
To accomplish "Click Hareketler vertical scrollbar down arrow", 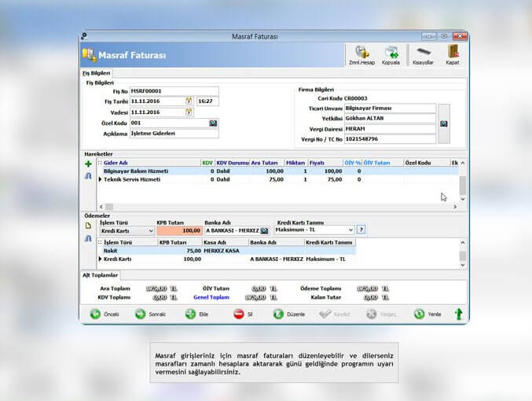I will click(x=463, y=199).
